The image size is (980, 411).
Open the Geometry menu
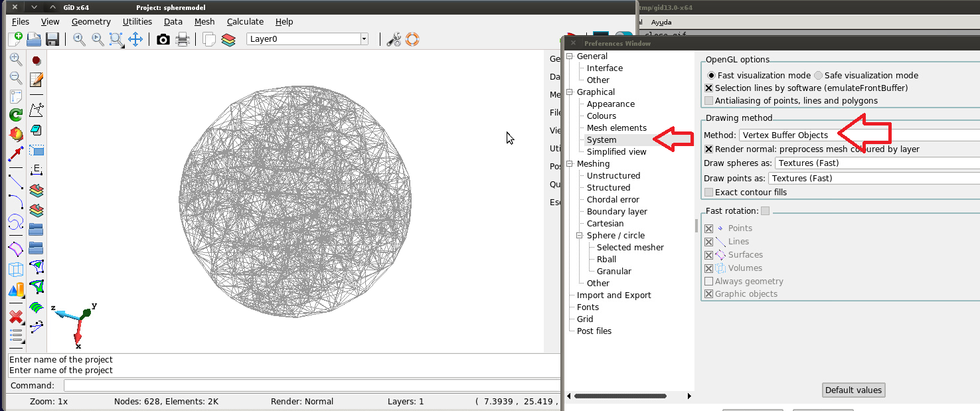91,22
